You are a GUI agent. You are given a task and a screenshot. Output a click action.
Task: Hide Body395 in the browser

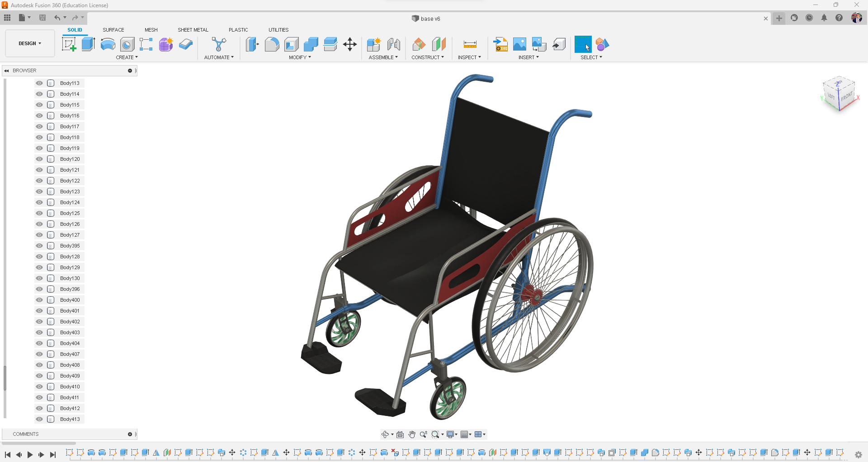pyautogui.click(x=39, y=246)
